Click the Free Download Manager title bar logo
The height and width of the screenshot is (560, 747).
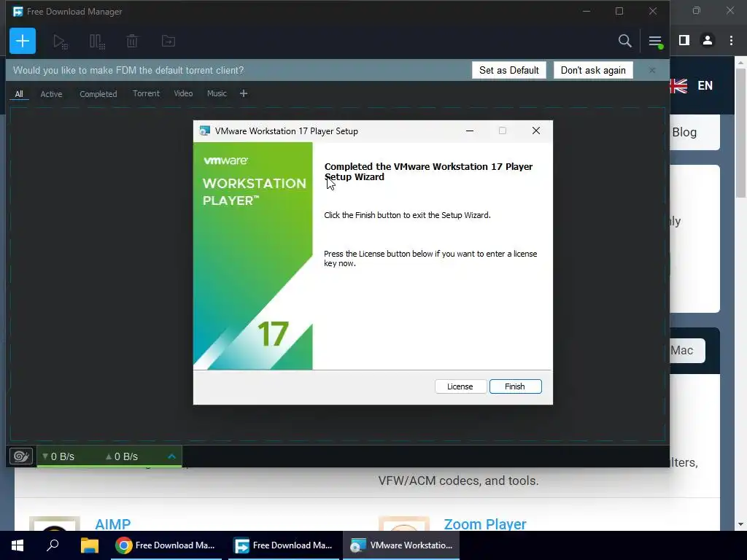pyautogui.click(x=18, y=12)
